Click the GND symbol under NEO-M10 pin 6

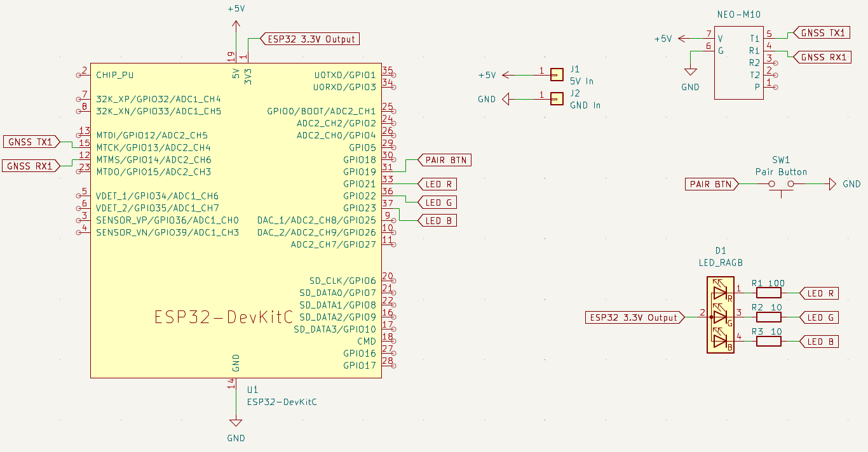point(690,72)
